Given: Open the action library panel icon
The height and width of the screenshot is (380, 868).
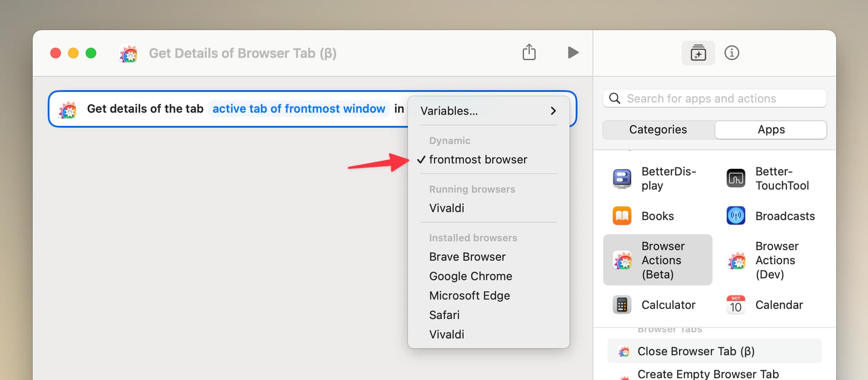Looking at the screenshot, I should (x=698, y=53).
